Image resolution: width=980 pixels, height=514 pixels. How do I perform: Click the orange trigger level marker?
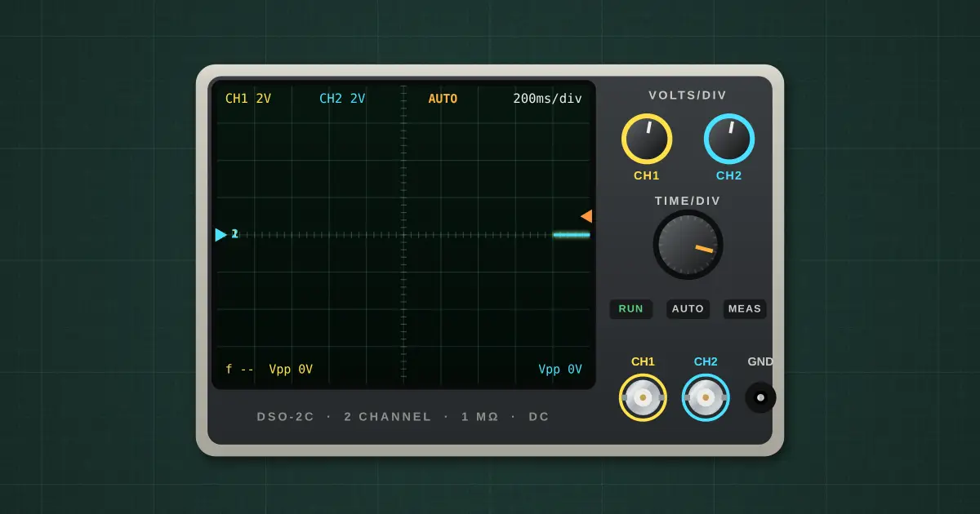pos(586,216)
